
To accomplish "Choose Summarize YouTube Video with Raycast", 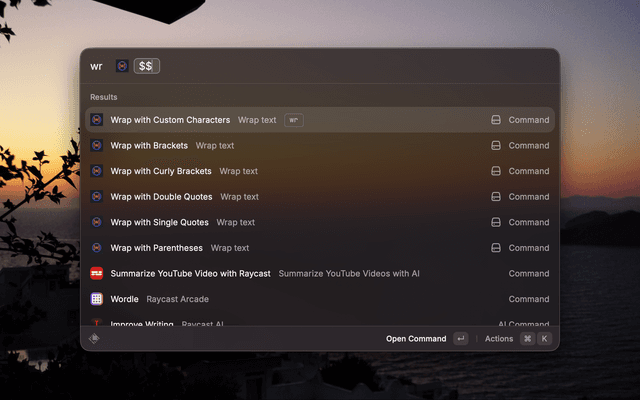I will (190, 273).
